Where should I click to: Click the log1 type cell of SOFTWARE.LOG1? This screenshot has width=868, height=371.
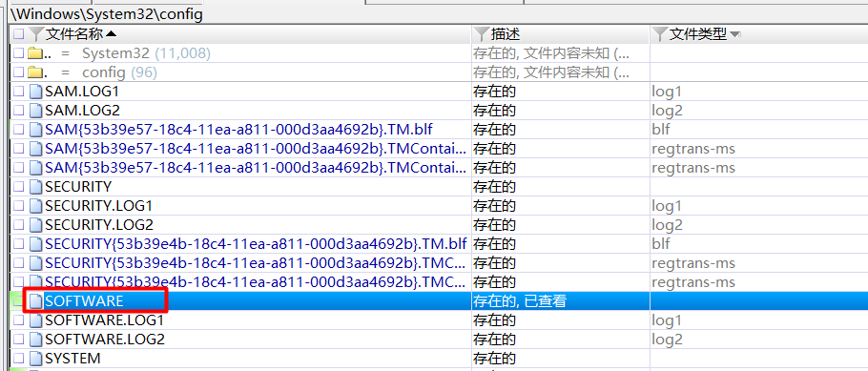click(667, 320)
